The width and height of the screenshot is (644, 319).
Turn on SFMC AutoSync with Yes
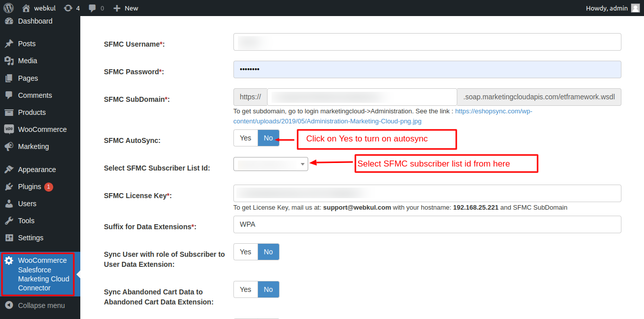[x=245, y=138]
